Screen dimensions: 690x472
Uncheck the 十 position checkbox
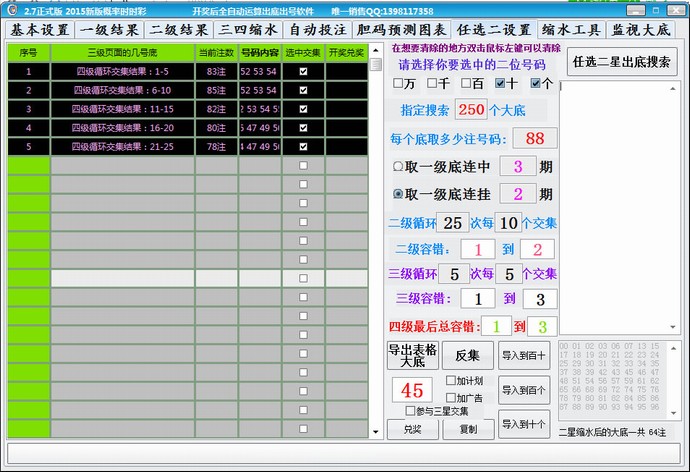(500, 84)
